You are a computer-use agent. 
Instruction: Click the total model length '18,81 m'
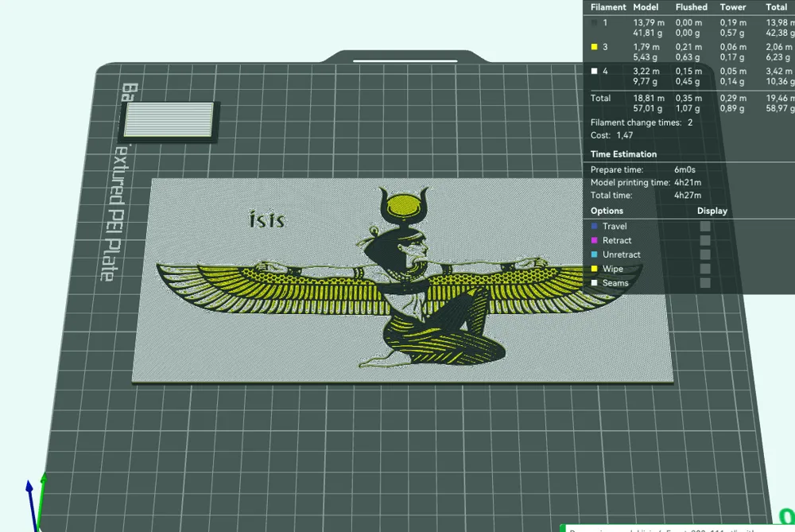(x=649, y=98)
